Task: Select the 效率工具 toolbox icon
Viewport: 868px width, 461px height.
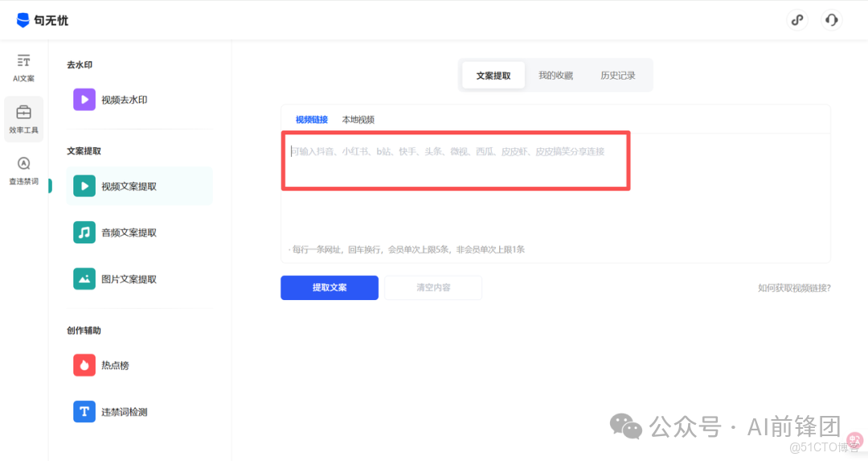Action: pyautogui.click(x=23, y=113)
